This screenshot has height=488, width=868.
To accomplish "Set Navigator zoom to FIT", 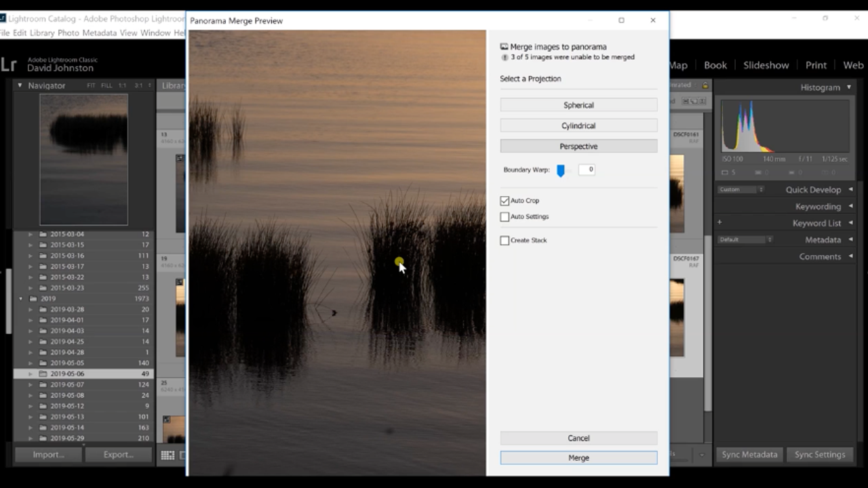I will [91, 86].
